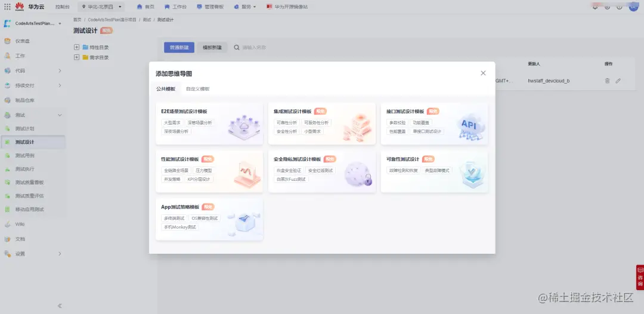Click the 故障检测和恢复 tag
This screenshot has height=314, width=644.
tap(403, 170)
